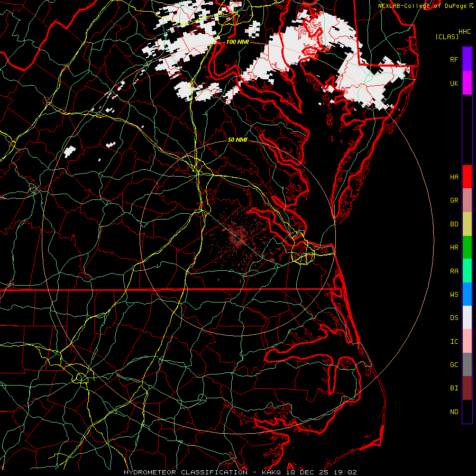Select the BI brown legend swatch
Image resolution: width=476 pixels, height=476 pixels.
(467, 388)
